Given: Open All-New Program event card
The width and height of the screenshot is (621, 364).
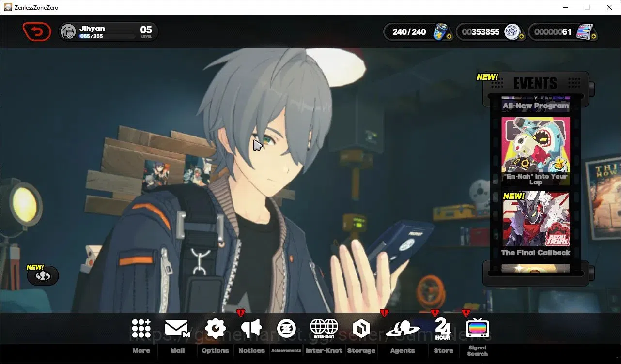Looking at the screenshot, I should [x=535, y=104].
